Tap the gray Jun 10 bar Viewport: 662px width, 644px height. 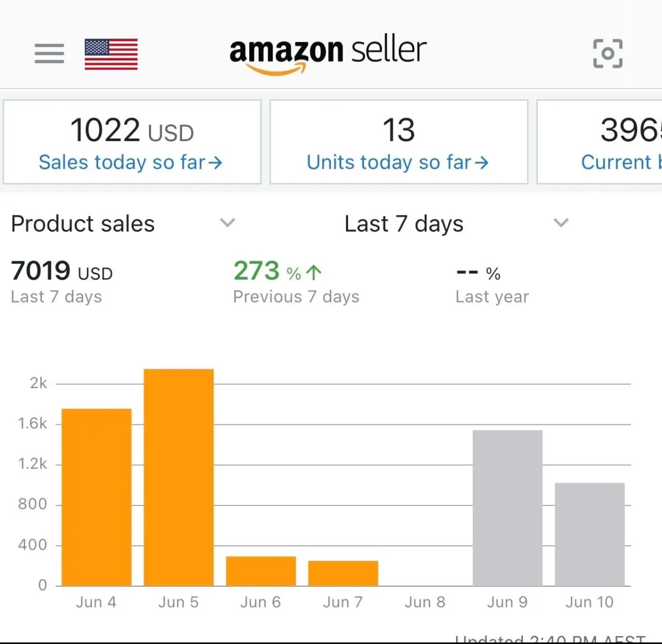[590, 534]
